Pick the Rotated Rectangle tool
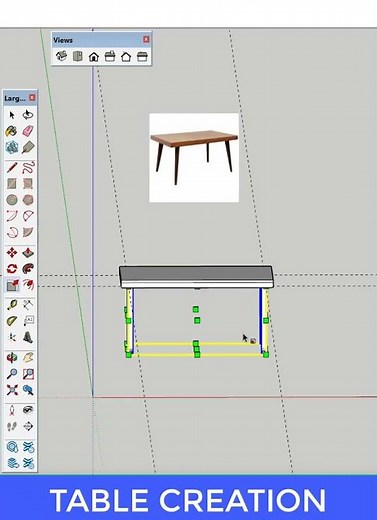This screenshot has width=377, height=520. pos(28,184)
